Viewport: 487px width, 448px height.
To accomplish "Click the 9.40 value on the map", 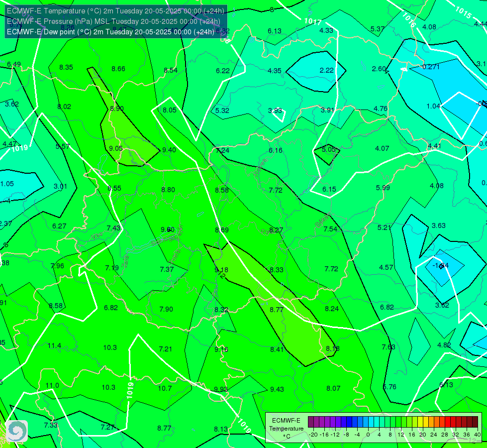I will tap(169, 150).
